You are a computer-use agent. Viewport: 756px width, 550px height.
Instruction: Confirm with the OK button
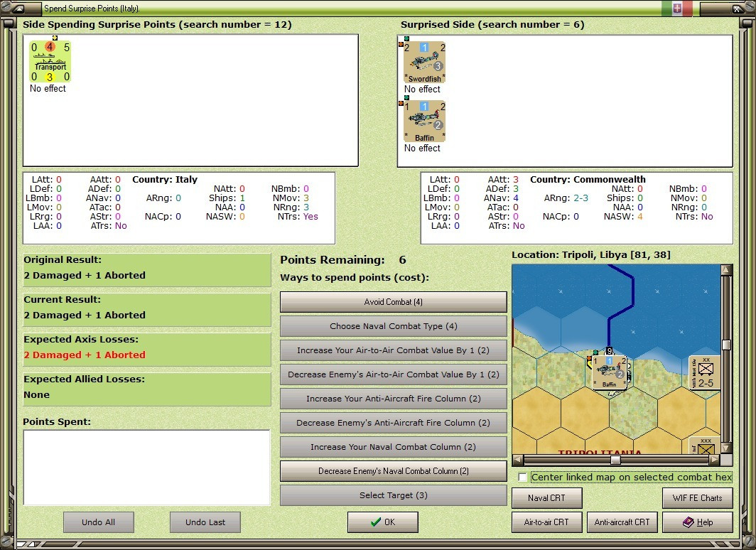tap(383, 522)
